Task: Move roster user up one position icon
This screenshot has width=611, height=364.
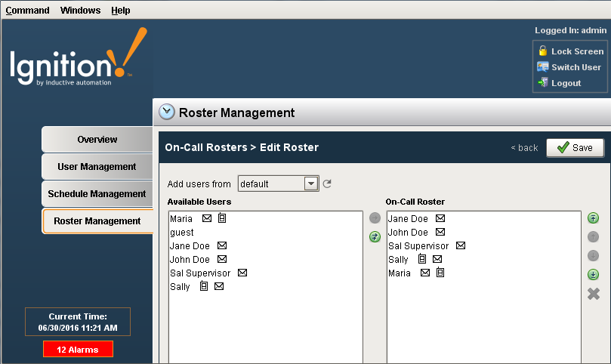Action: pyautogui.click(x=593, y=236)
